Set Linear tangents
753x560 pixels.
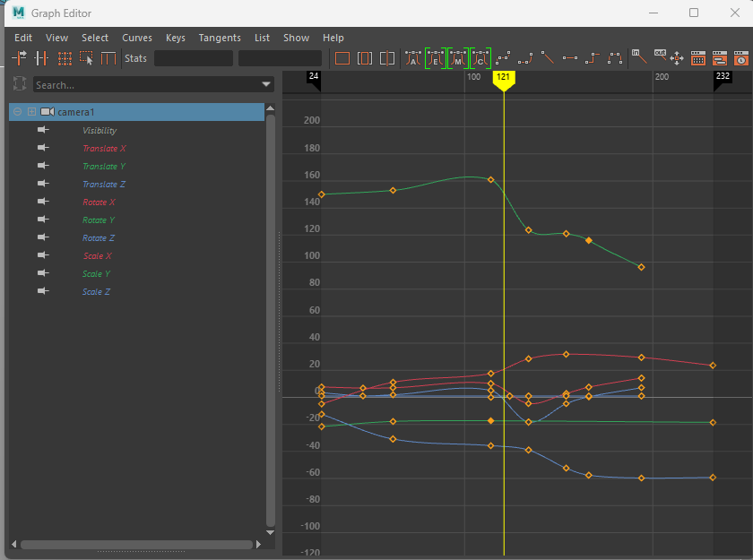pyautogui.click(x=548, y=57)
